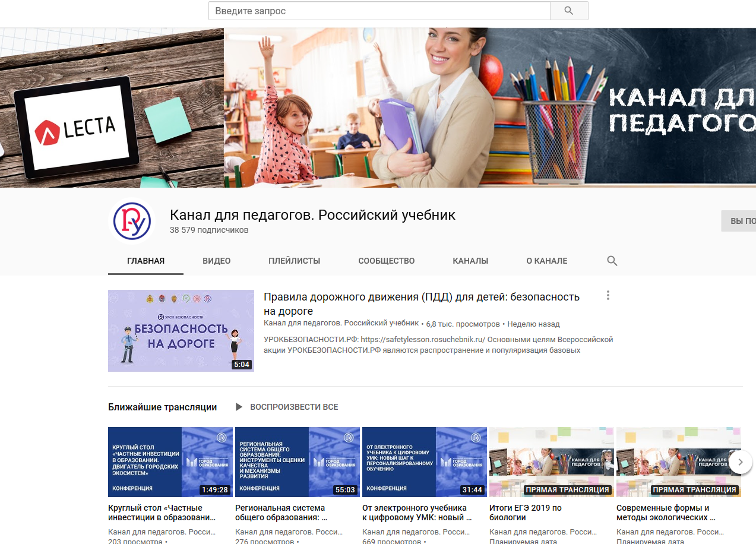Open the Правила дорожного движения video title
756x544 pixels.
point(422,304)
